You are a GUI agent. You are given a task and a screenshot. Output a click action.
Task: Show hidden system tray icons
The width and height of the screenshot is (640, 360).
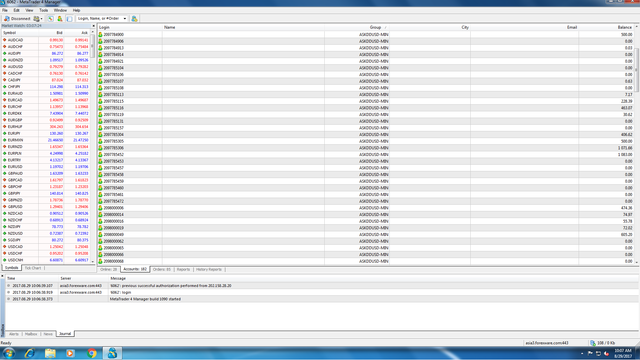coord(582,353)
